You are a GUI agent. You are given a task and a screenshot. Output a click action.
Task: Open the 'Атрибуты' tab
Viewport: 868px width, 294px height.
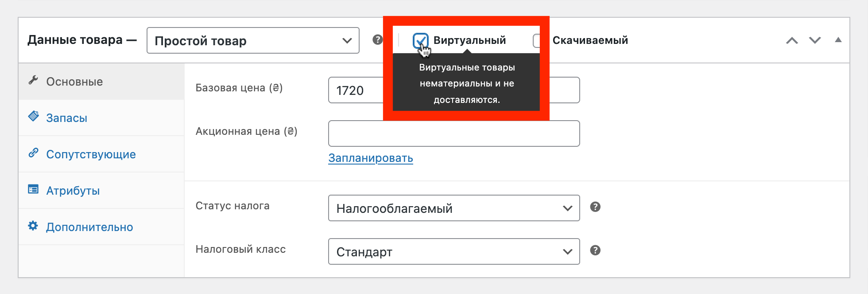(101, 191)
